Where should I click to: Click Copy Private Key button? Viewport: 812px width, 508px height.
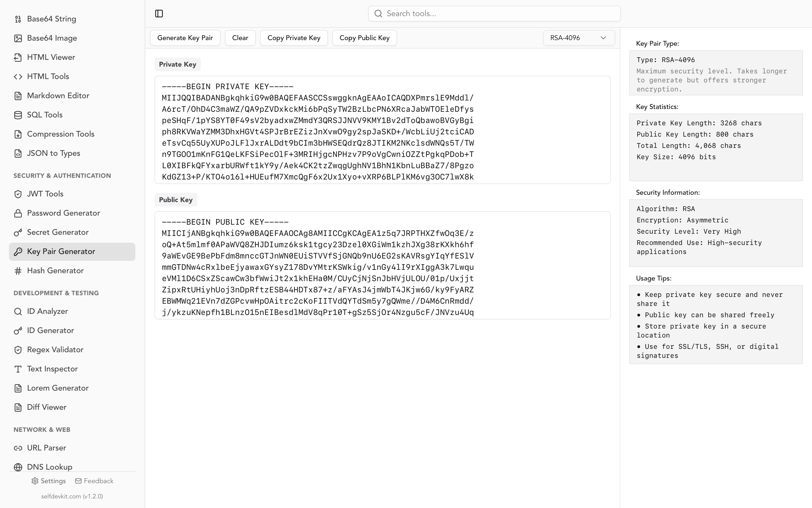[294, 38]
